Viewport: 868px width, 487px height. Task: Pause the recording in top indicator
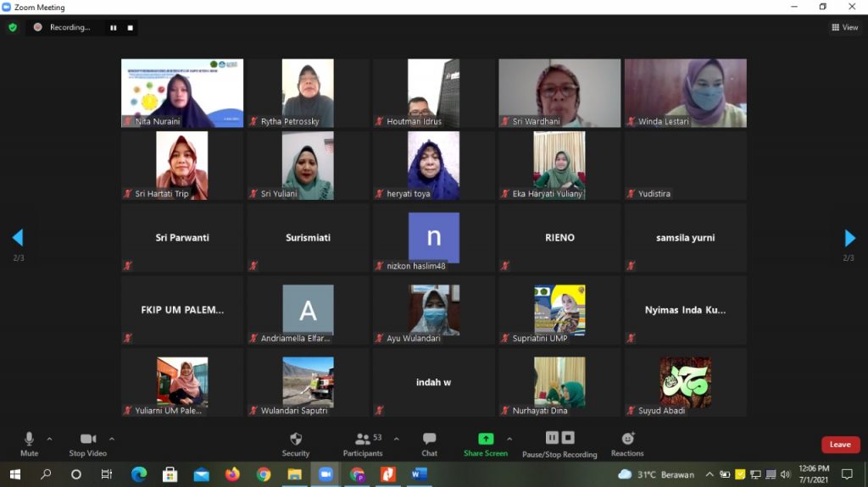point(113,27)
